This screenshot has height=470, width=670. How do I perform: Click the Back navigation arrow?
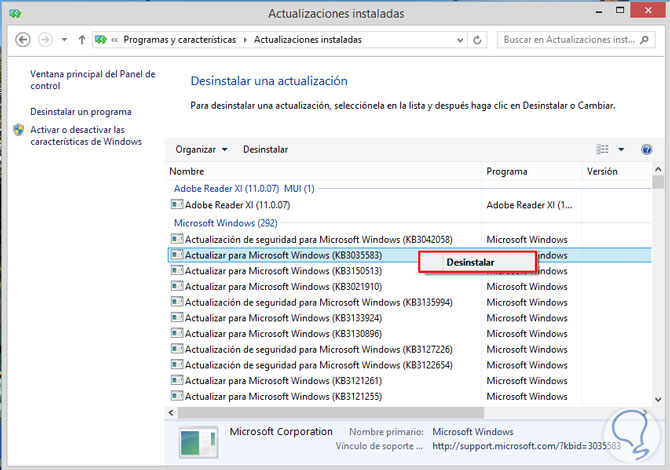pyautogui.click(x=23, y=40)
